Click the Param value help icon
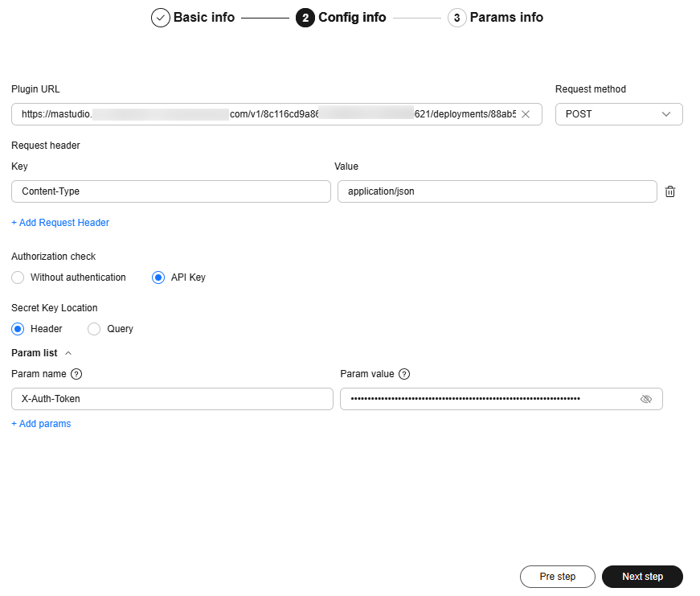Image resolution: width=700 pixels, height=596 pixels. coord(404,374)
